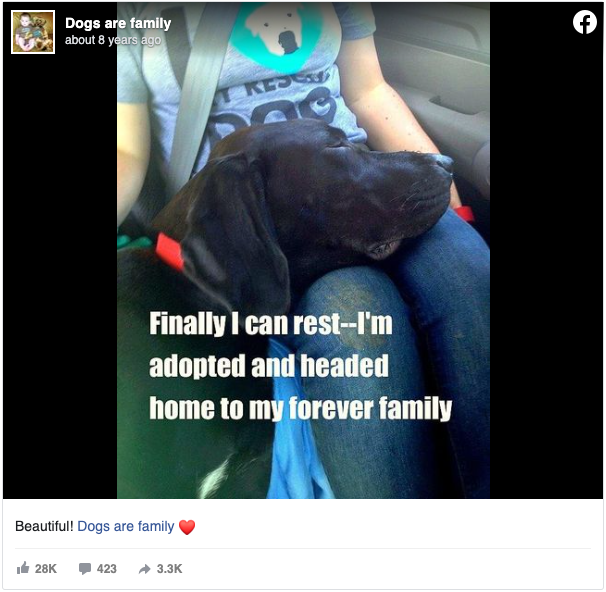Click the share arrow icon
Viewport: 606px width, 592px height.
145,569
